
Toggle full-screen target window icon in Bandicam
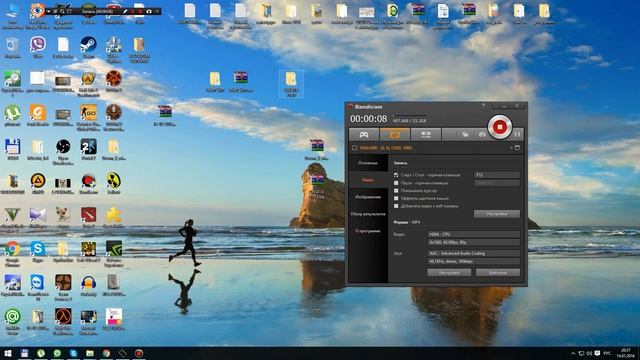[517, 148]
